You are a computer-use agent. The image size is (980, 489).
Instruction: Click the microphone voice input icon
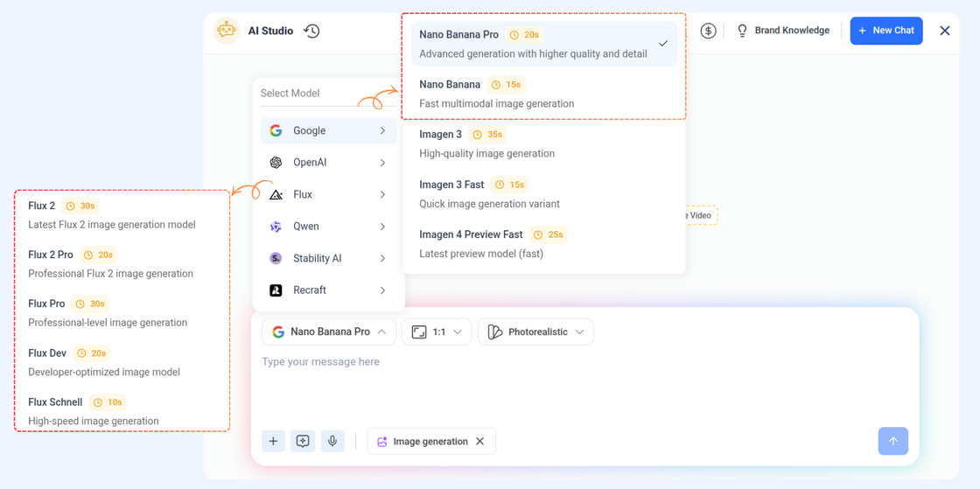(x=332, y=441)
